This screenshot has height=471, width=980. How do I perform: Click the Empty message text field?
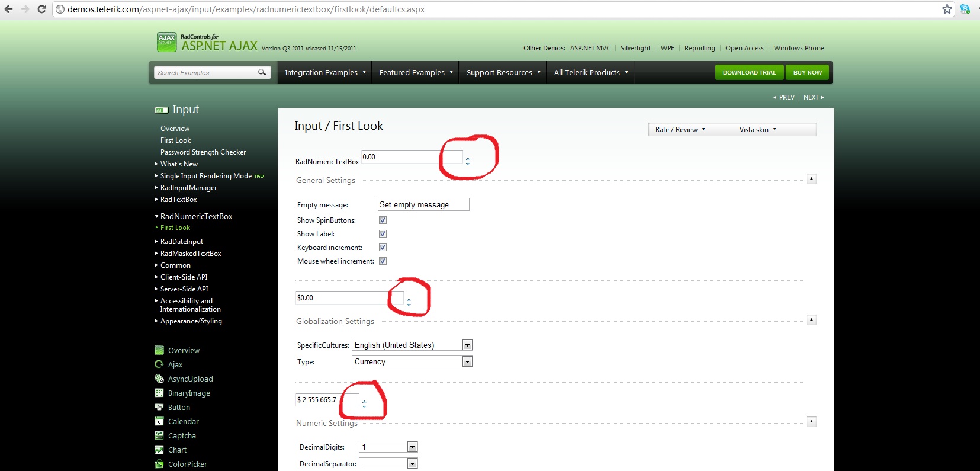[423, 204]
